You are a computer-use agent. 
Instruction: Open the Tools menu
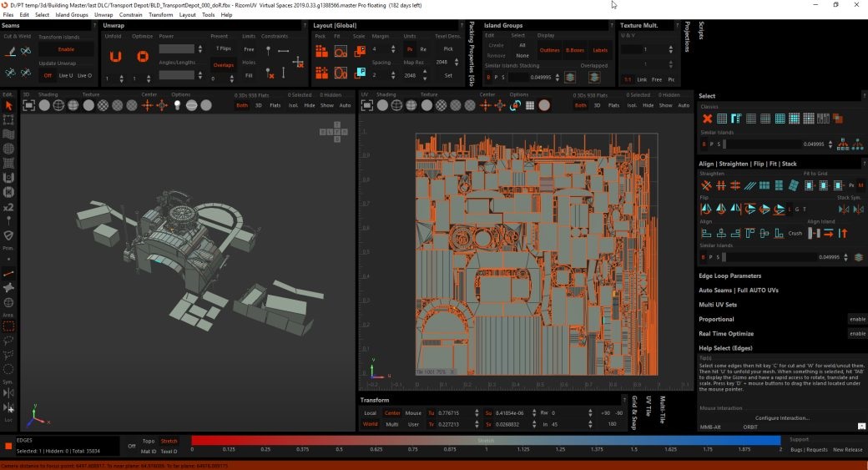click(x=208, y=15)
